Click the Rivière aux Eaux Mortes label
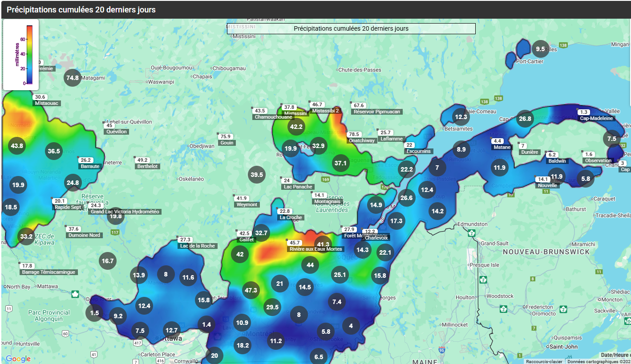The width and height of the screenshot is (631, 364). [315, 249]
